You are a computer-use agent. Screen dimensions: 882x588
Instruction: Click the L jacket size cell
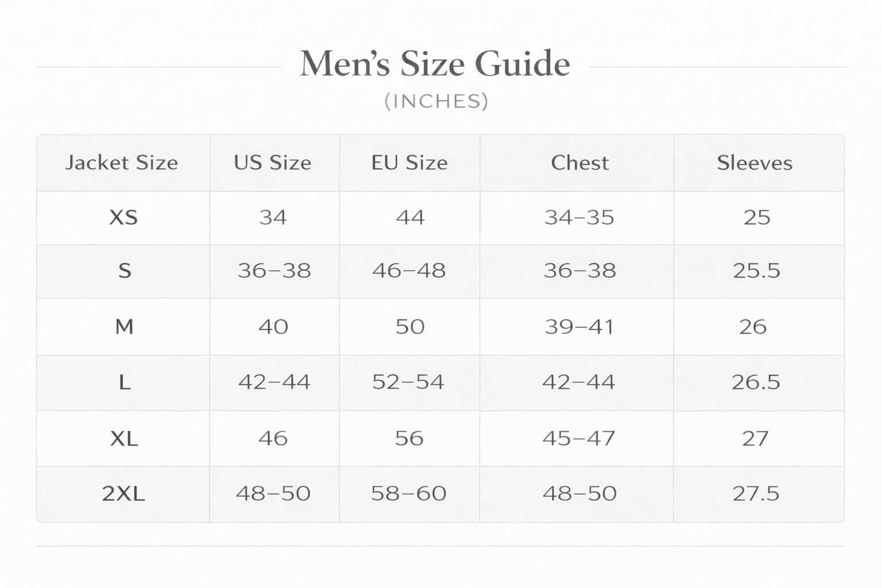pos(125,382)
